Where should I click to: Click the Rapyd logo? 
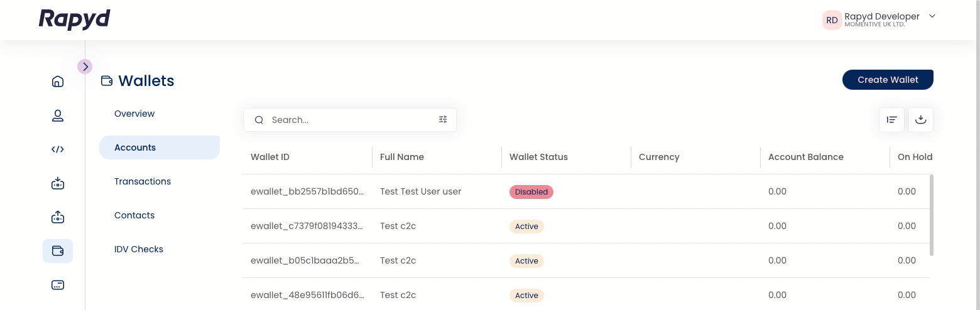tap(75, 19)
